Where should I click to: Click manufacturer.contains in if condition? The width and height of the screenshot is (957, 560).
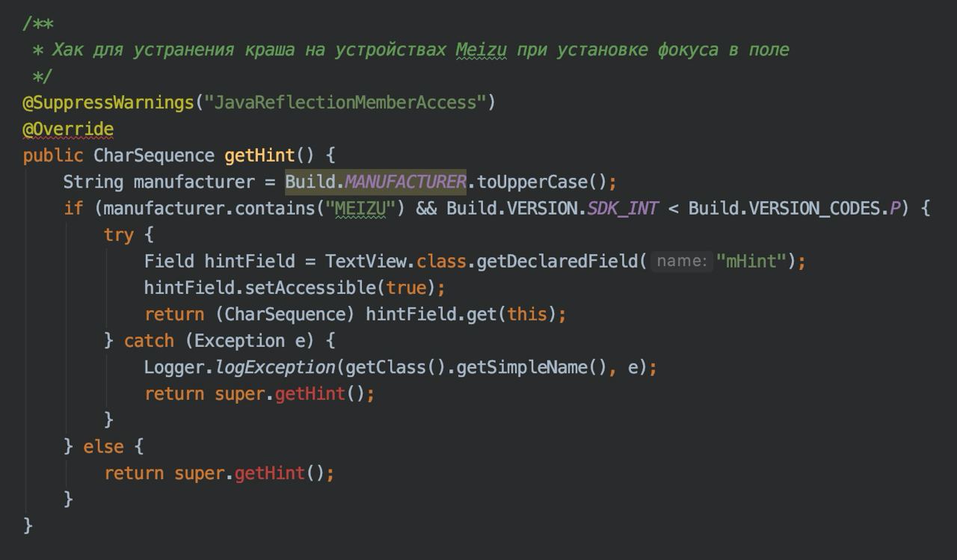pyautogui.click(x=209, y=209)
